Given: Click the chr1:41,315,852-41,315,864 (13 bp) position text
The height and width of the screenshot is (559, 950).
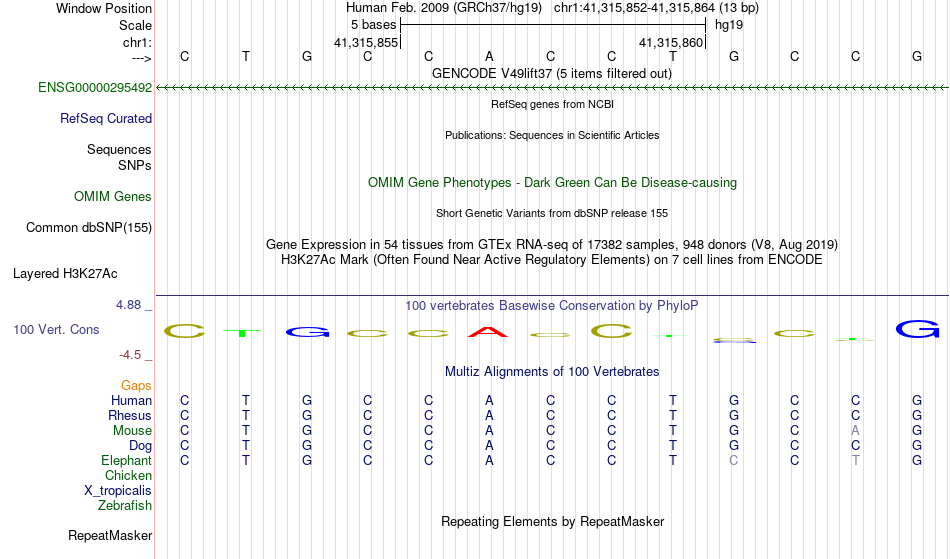Looking at the screenshot, I should pos(656,8).
